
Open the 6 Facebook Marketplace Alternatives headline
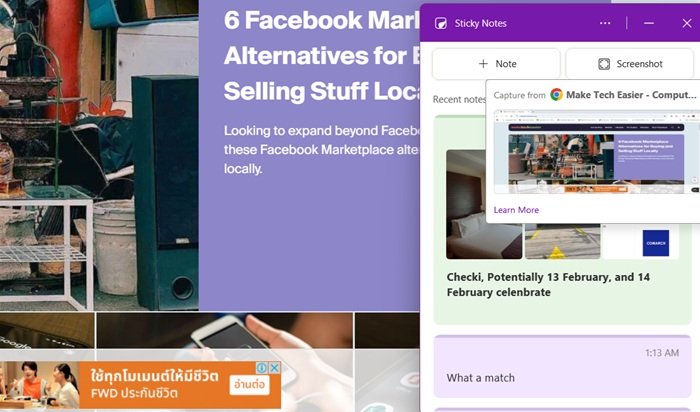321,55
